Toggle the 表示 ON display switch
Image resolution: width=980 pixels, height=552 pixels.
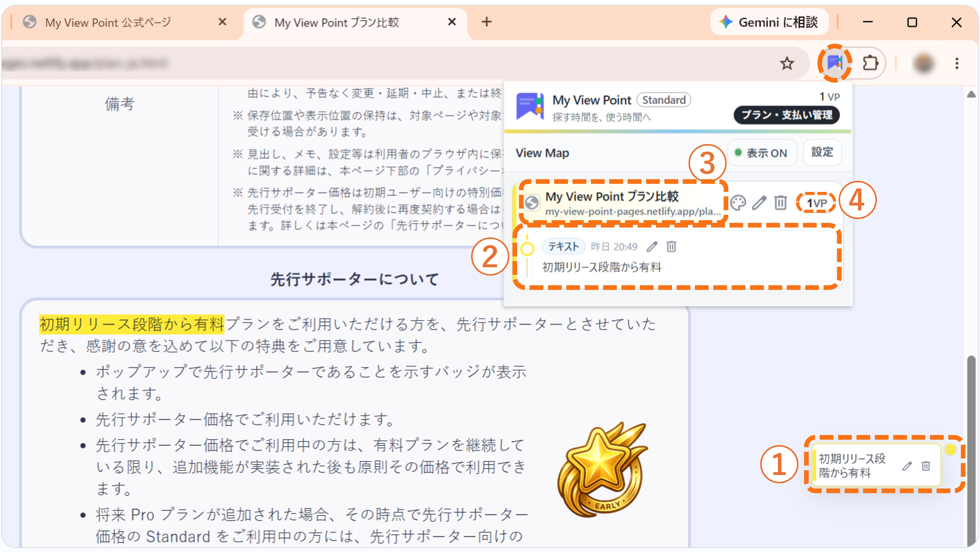click(762, 153)
